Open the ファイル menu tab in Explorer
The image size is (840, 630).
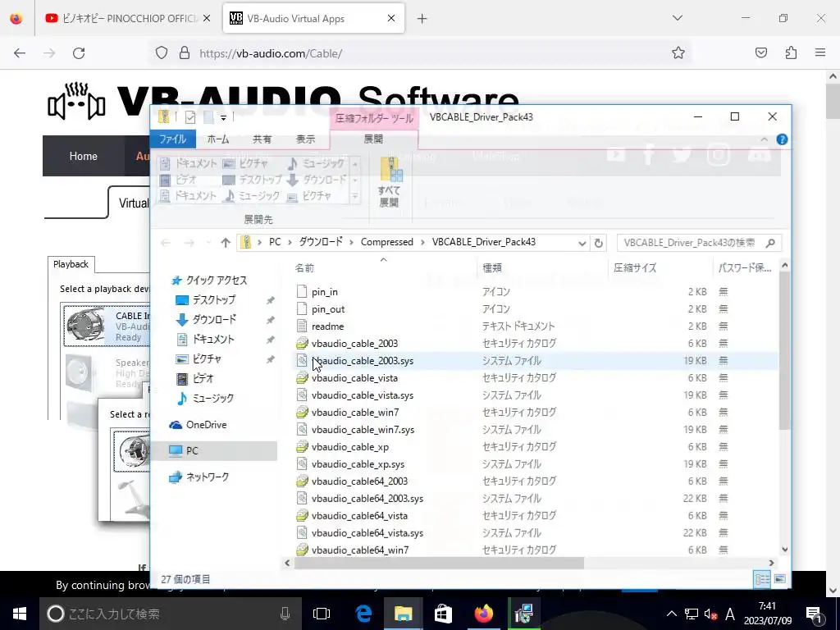pos(172,139)
